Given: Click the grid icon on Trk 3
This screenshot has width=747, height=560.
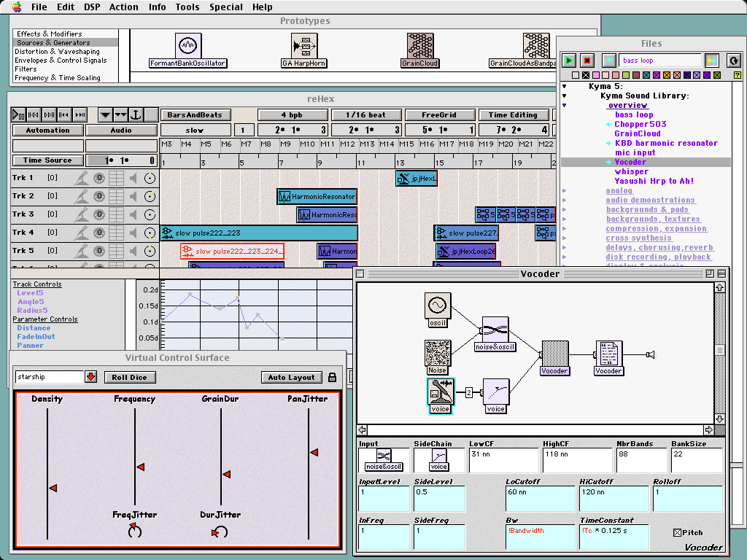Looking at the screenshot, I should point(116,215).
